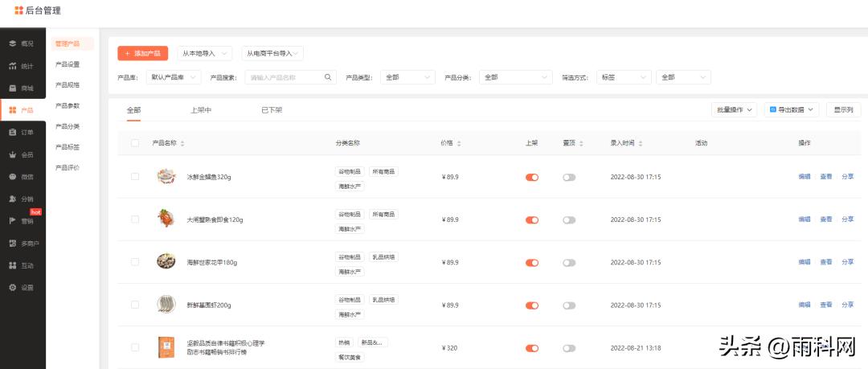Open the 概况 overview sidebar icon
868x369 pixels.
[x=13, y=43]
